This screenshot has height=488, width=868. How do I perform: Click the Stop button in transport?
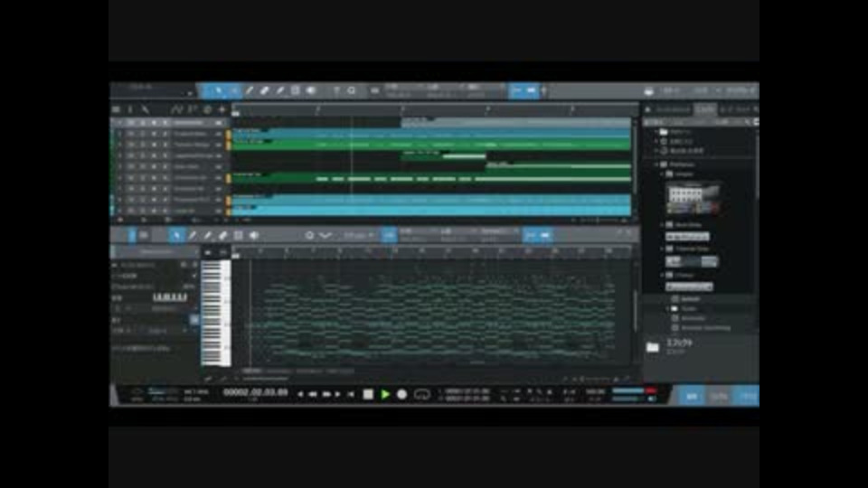[368, 395]
